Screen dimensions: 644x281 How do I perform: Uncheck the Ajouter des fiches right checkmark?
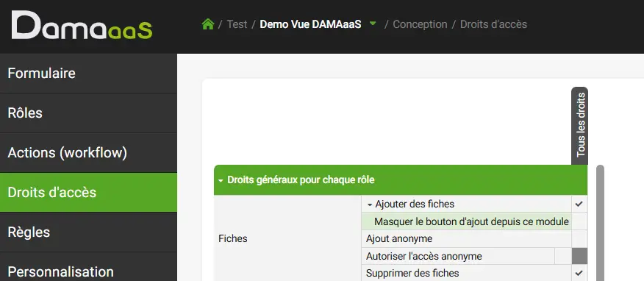[x=579, y=204]
